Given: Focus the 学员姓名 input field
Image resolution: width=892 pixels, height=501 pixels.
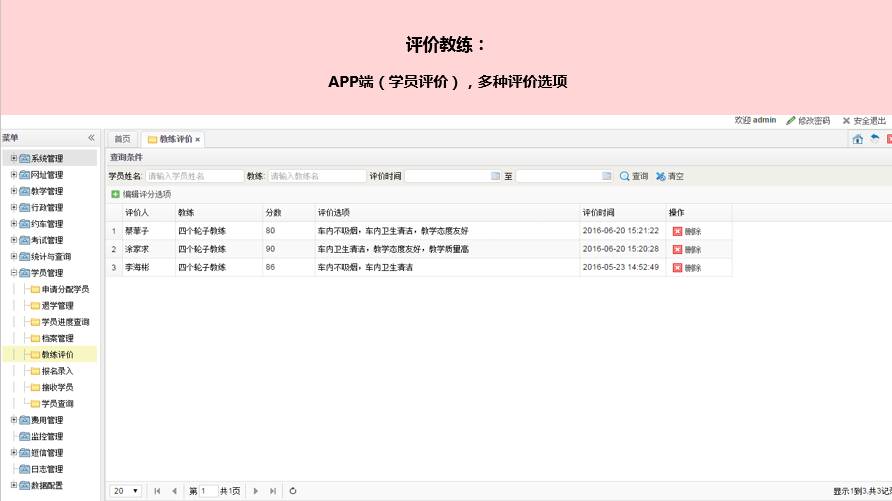Looking at the screenshot, I should coord(195,176).
